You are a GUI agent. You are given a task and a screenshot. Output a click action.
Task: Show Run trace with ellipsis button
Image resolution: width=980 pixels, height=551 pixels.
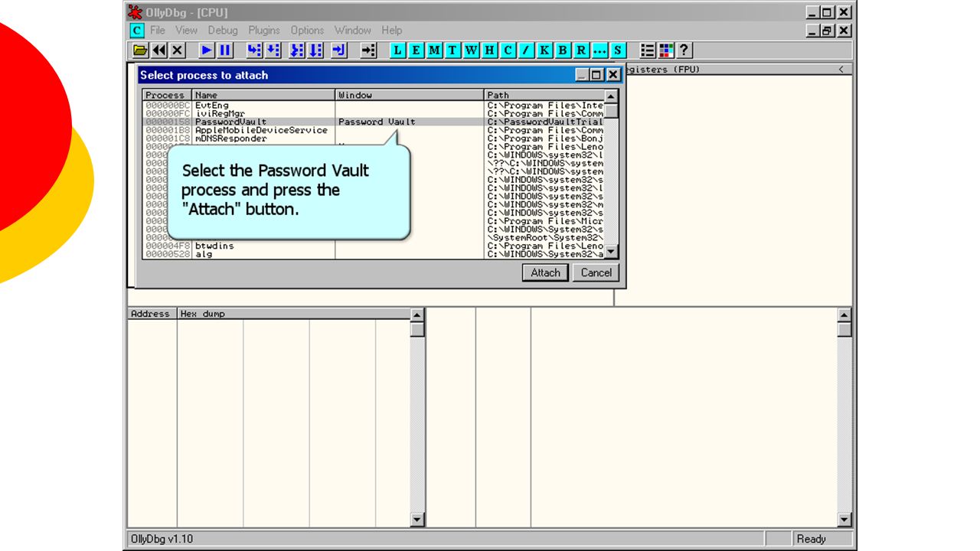(600, 50)
